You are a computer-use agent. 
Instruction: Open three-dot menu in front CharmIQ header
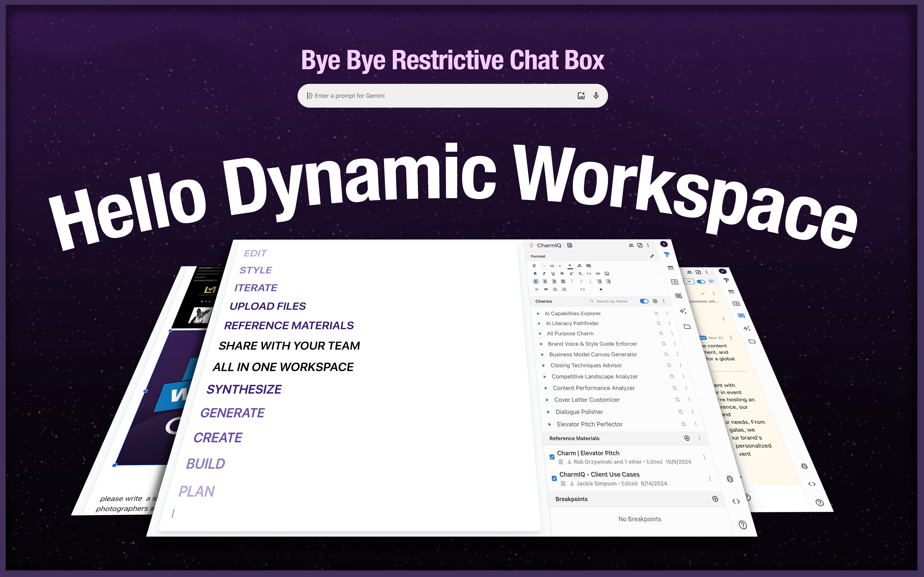[x=648, y=245]
